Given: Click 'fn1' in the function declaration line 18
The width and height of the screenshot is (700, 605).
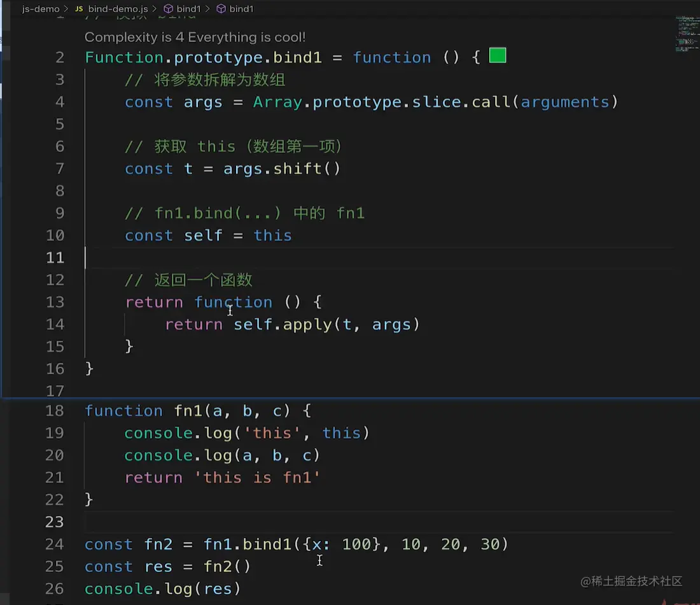Looking at the screenshot, I should point(188,411).
